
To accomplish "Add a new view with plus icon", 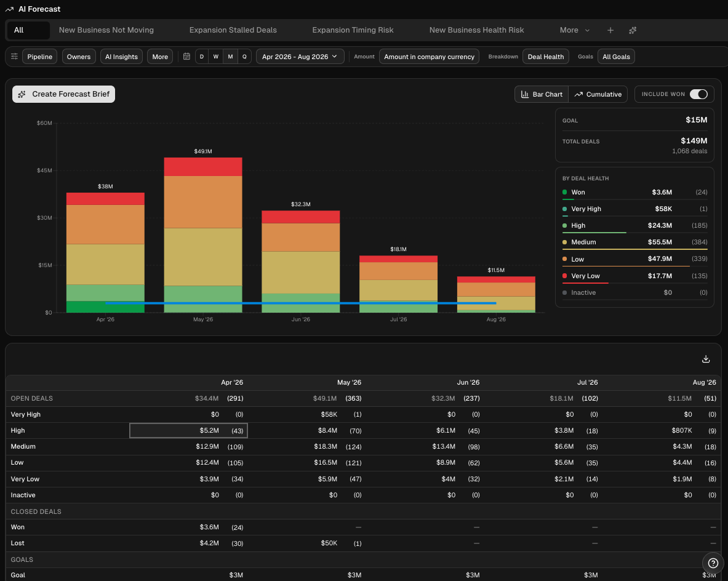I will 610,30.
